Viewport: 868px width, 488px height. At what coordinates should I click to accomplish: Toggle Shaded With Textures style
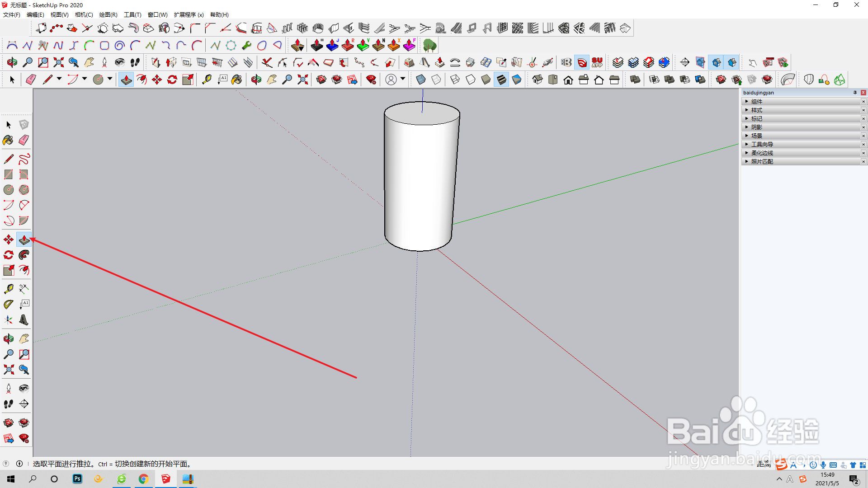click(501, 80)
